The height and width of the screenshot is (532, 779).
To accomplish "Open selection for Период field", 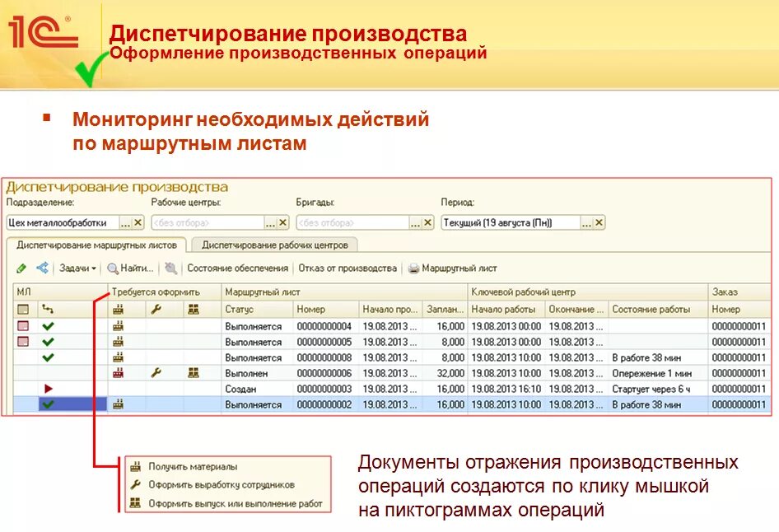I will point(587,222).
